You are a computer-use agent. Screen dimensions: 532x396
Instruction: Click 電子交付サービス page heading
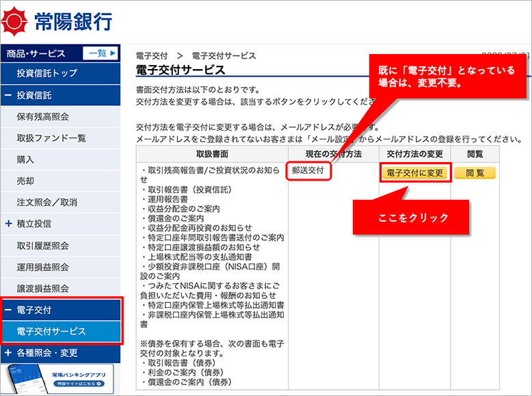181,70
